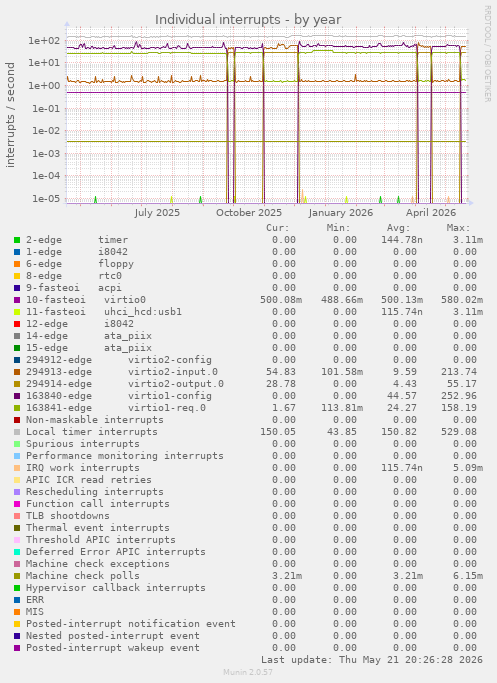
Task: Click the Avg column header
Action: tap(399, 228)
